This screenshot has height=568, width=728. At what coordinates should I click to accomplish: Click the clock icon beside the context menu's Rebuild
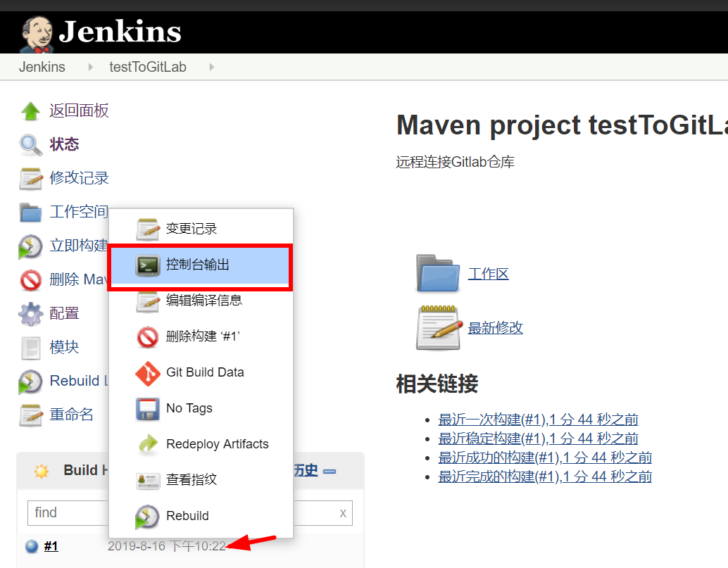click(148, 517)
